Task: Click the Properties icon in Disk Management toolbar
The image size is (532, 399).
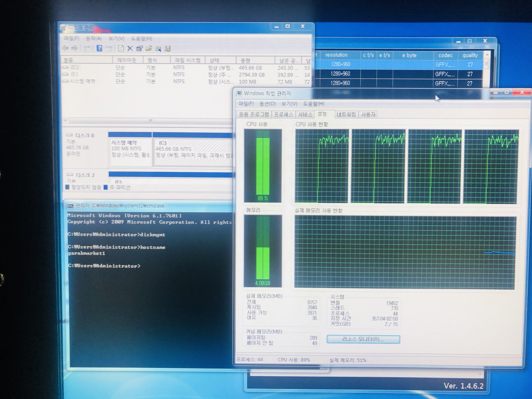Action: (x=139, y=49)
